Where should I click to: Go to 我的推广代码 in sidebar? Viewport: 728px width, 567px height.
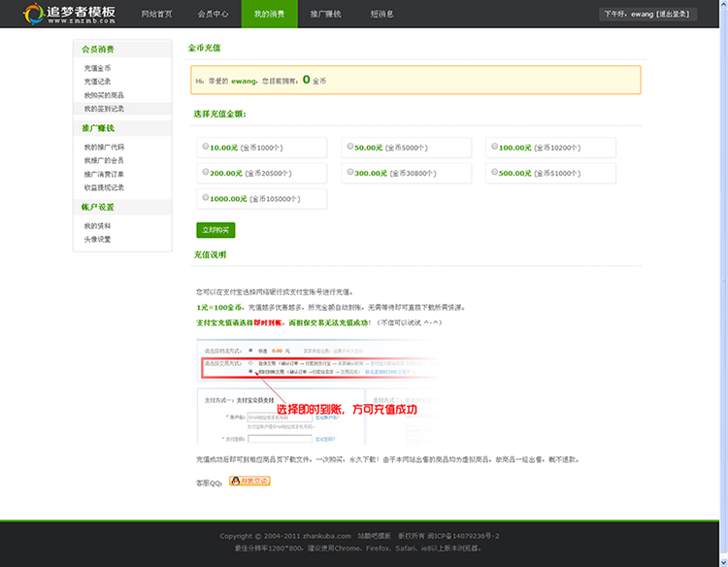[x=103, y=147]
